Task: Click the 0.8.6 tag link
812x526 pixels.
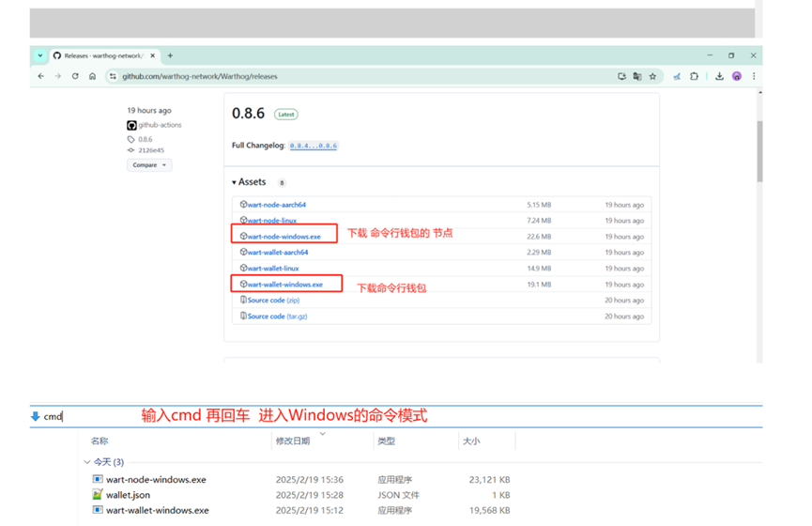Action: coord(145,139)
